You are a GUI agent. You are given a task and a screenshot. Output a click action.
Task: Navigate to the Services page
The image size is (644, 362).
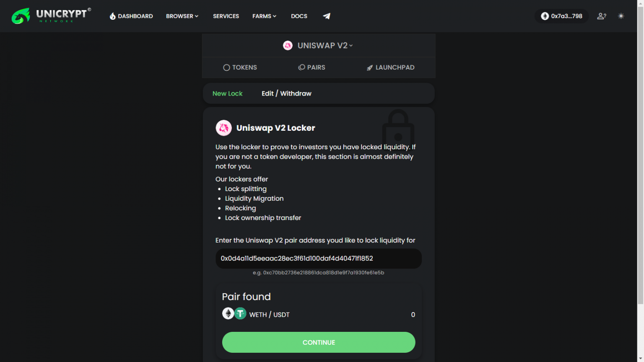pyautogui.click(x=226, y=16)
